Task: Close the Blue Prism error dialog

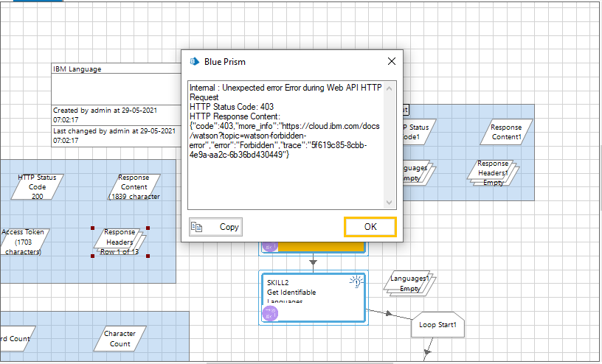Action: coord(391,61)
